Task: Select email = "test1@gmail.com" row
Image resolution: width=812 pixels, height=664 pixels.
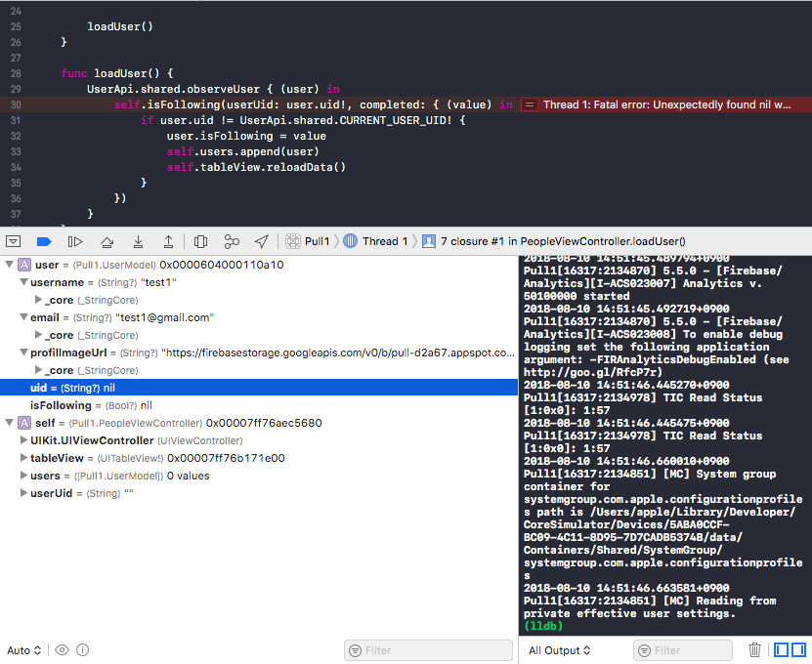Action: click(x=259, y=317)
